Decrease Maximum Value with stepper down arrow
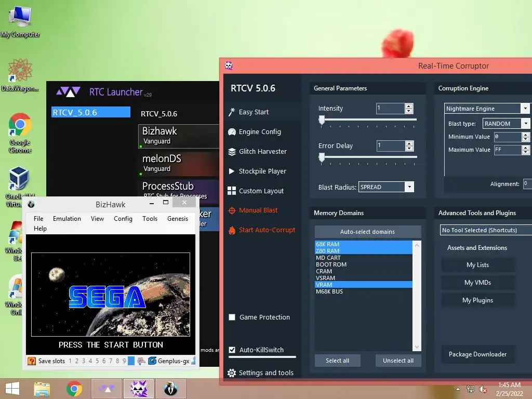Image resolution: width=532 pixels, height=399 pixels. pyautogui.click(x=526, y=152)
